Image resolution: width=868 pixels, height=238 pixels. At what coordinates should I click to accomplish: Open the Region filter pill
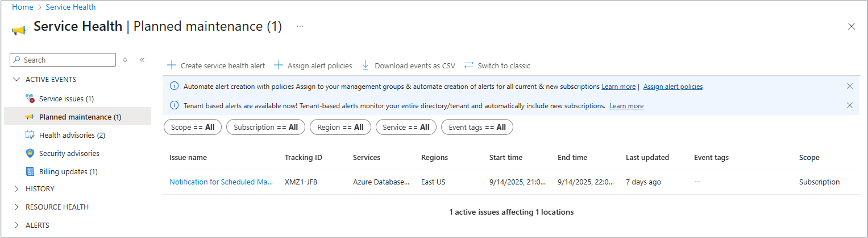[340, 128]
